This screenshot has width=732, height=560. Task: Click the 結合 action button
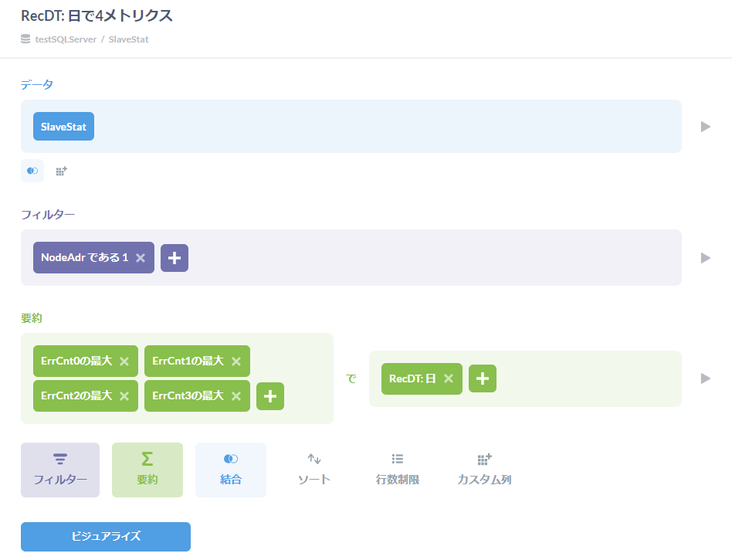pos(231,470)
